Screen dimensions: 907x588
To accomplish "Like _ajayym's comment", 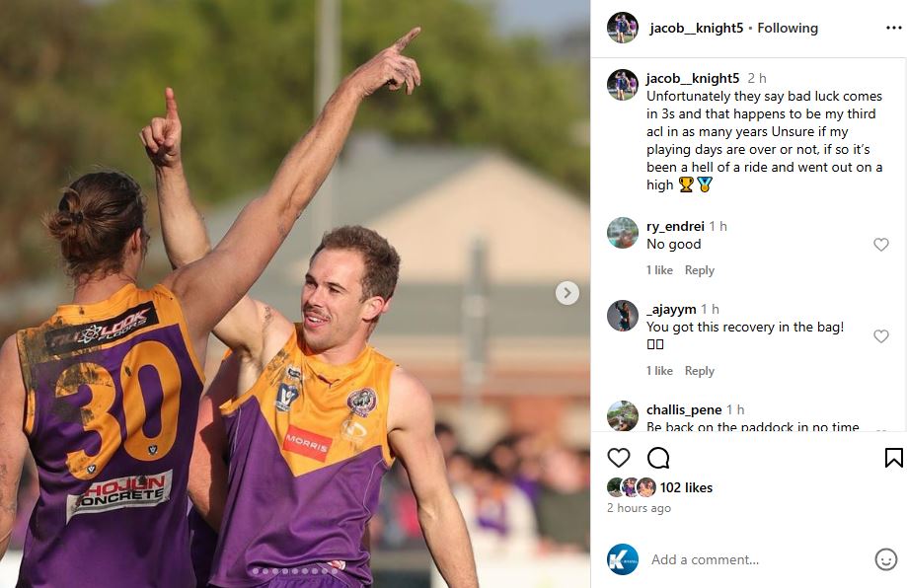I will (x=881, y=335).
